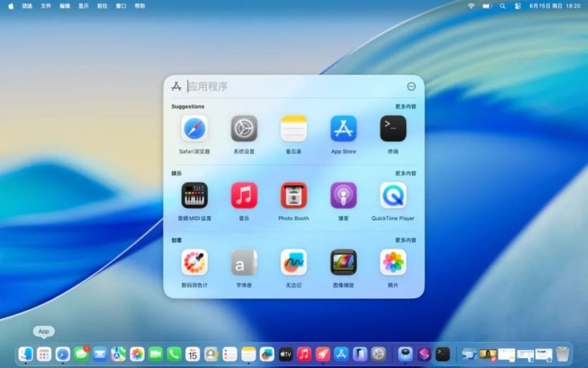Show 更多内容 for 娱乐 section
The height and width of the screenshot is (368, 588).
point(405,174)
